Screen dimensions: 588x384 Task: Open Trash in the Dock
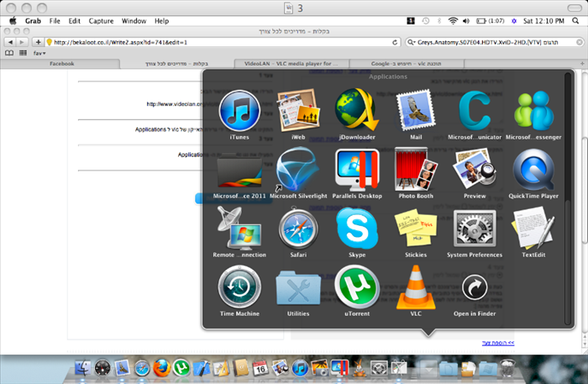507,368
